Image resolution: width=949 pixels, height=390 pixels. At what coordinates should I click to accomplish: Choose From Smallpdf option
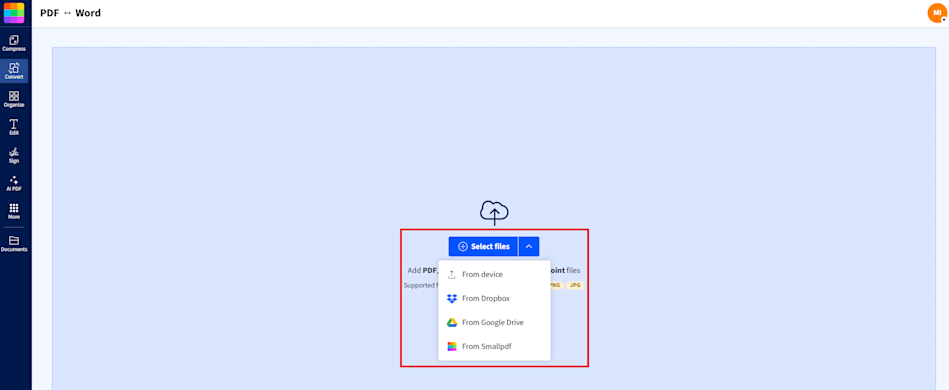[x=494, y=346]
